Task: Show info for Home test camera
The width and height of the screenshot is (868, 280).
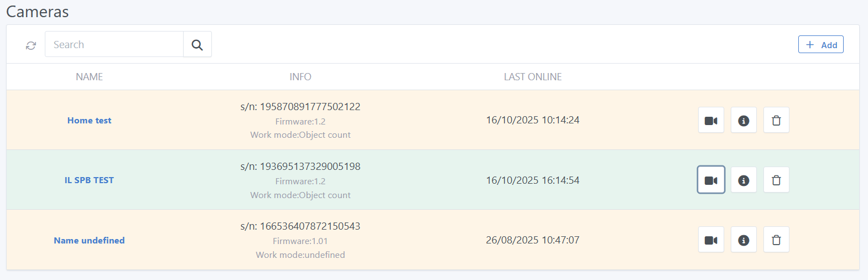Action: click(x=744, y=121)
